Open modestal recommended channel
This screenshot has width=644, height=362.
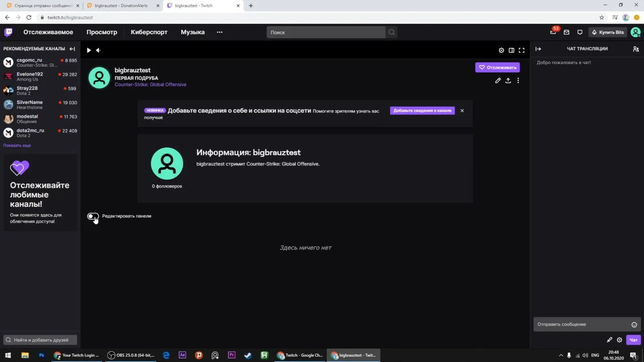(x=40, y=119)
